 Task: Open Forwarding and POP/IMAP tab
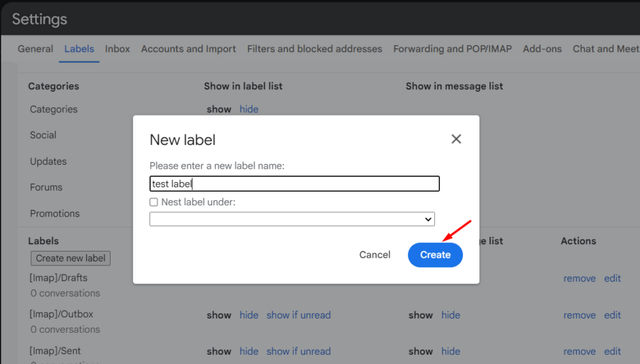[x=452, y=49]
